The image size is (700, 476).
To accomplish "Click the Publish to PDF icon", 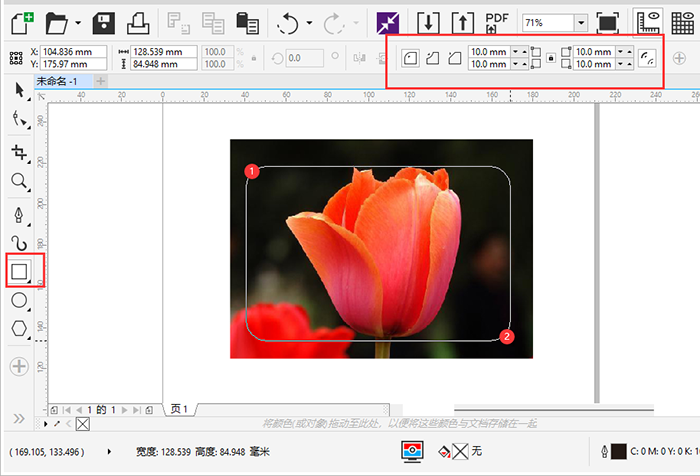I will pyautogui.click(x=496, y=22).
